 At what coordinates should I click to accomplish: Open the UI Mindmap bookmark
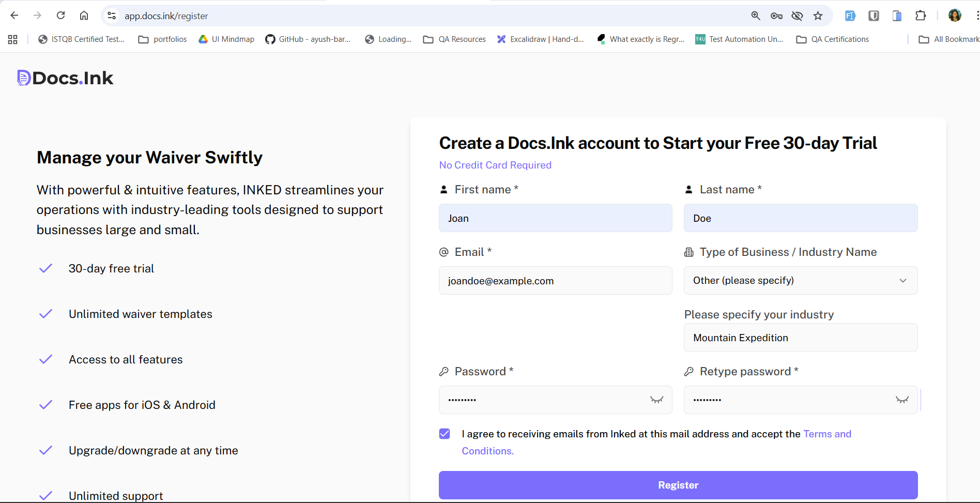point(226,39)
